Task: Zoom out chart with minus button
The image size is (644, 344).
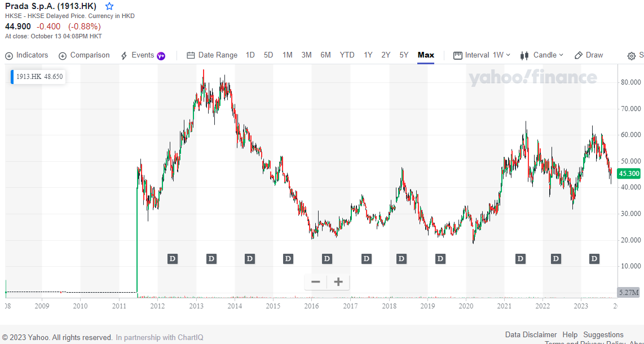Action: 315,282
